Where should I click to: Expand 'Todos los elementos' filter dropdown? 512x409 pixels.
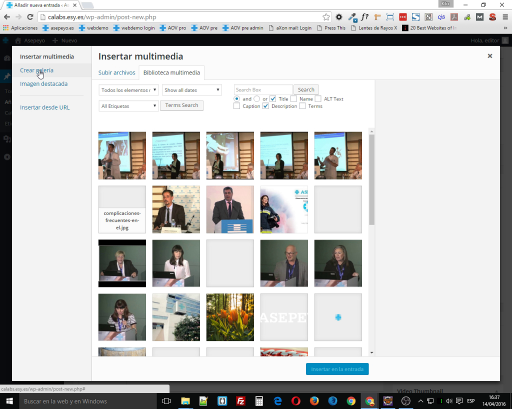pyautogui.click(x=129, y=90)
